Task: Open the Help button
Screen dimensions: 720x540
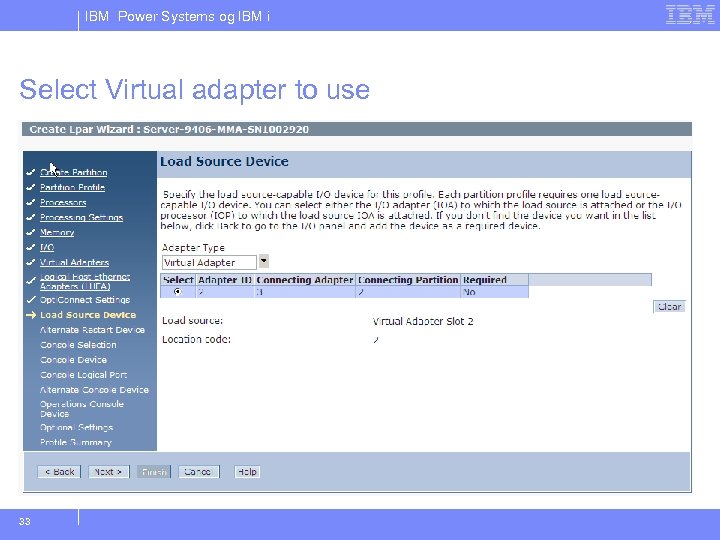Action: 247,472
